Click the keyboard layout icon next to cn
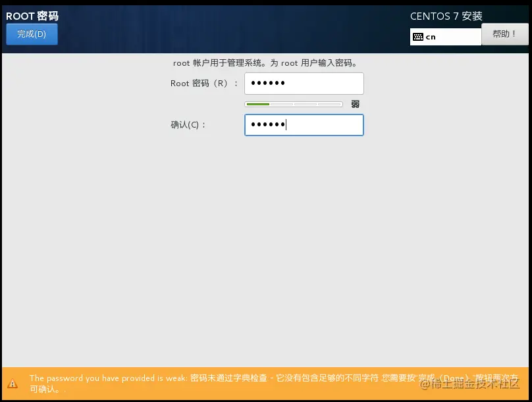532x402 pixels. click(x=418, y=37)
